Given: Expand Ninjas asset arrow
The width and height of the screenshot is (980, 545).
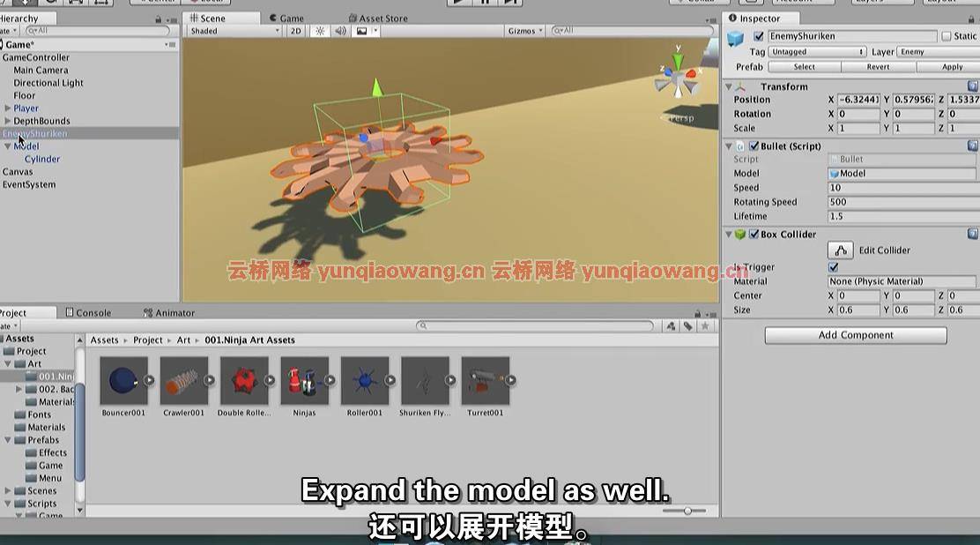Looking at the screenshot, I should point(330,380).
